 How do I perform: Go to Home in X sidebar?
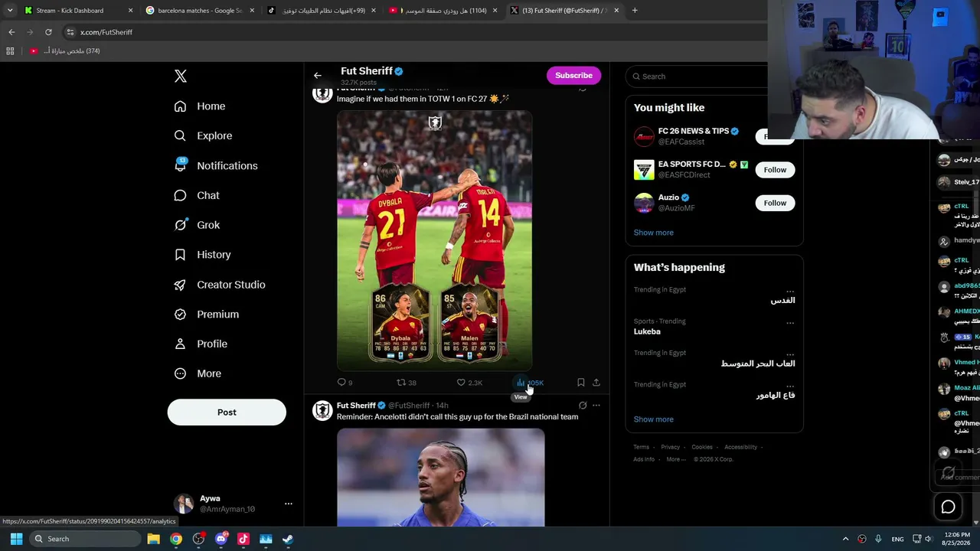200,106
